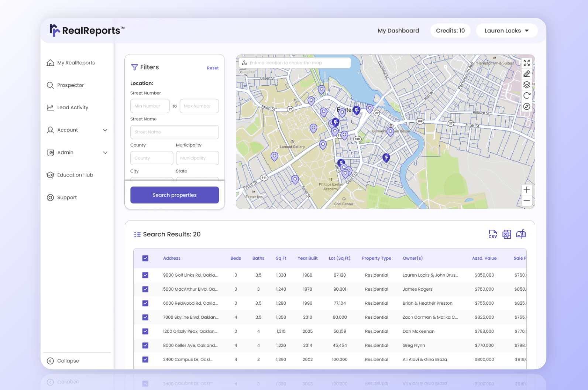Screen dimensions: 588x390
Task: Select the map draw pencil tool
Action: point(526,74)
